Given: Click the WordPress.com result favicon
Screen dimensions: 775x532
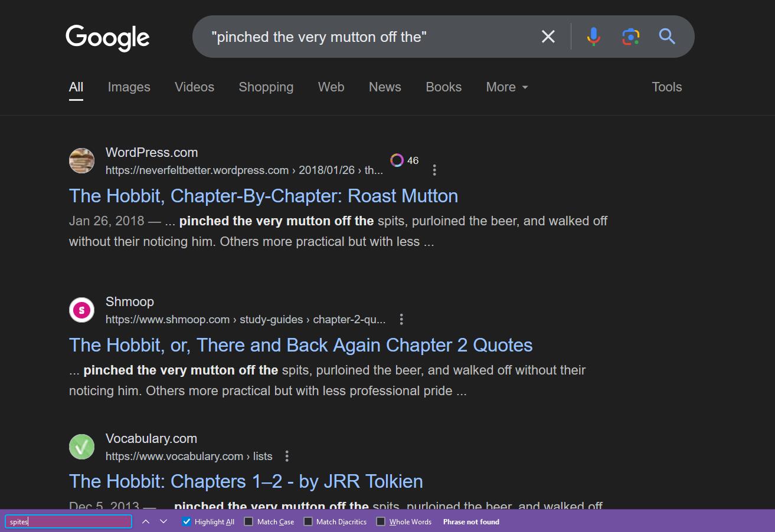Looking at the screenshot, I should tap(81, 160).
